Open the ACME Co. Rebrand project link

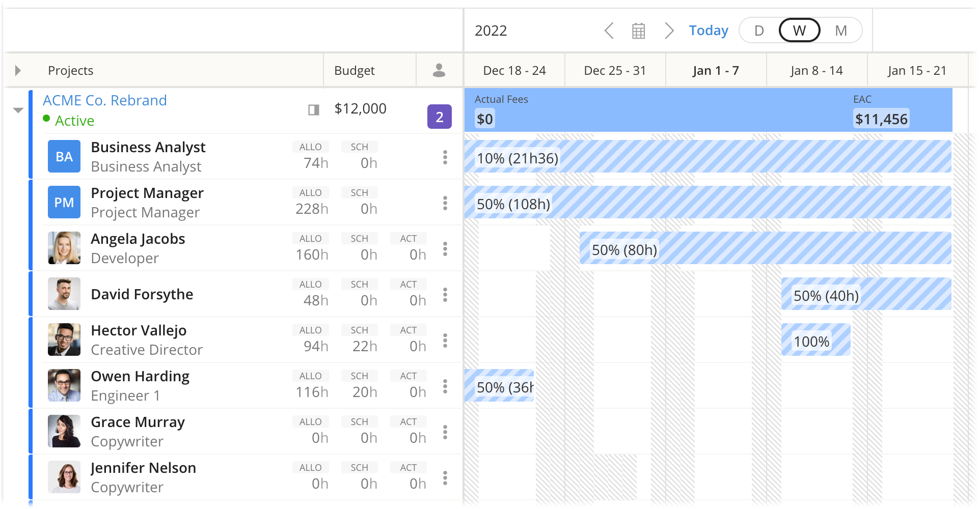pyautogui.click(x=105, y=100)
